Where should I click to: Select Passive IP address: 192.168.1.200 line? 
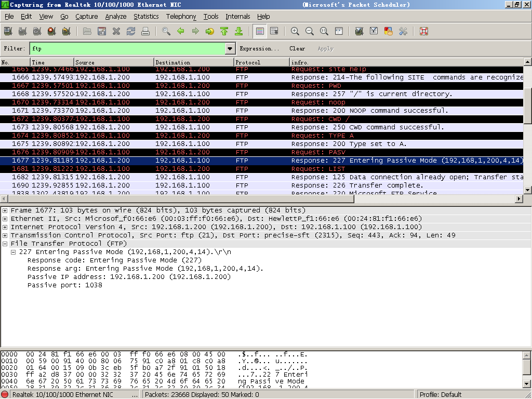(129, 277)
